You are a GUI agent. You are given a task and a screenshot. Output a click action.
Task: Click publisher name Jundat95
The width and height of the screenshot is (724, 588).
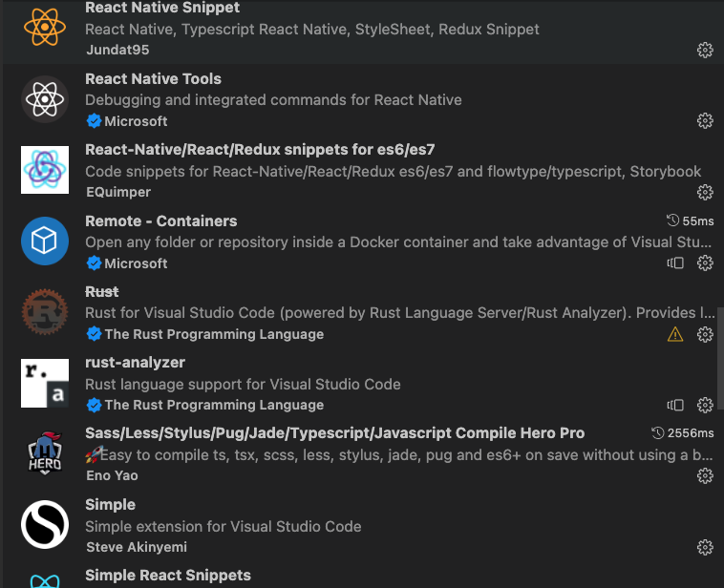coord(117,50)
